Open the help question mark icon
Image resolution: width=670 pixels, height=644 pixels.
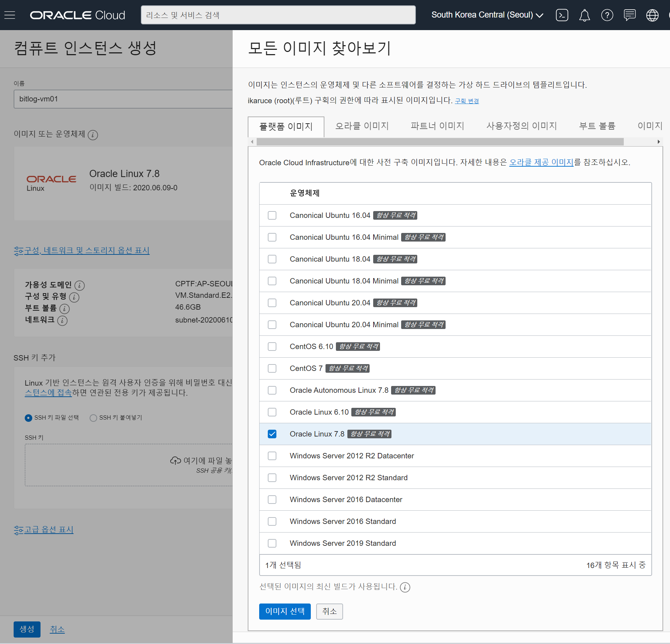click(x=607, y=15)
